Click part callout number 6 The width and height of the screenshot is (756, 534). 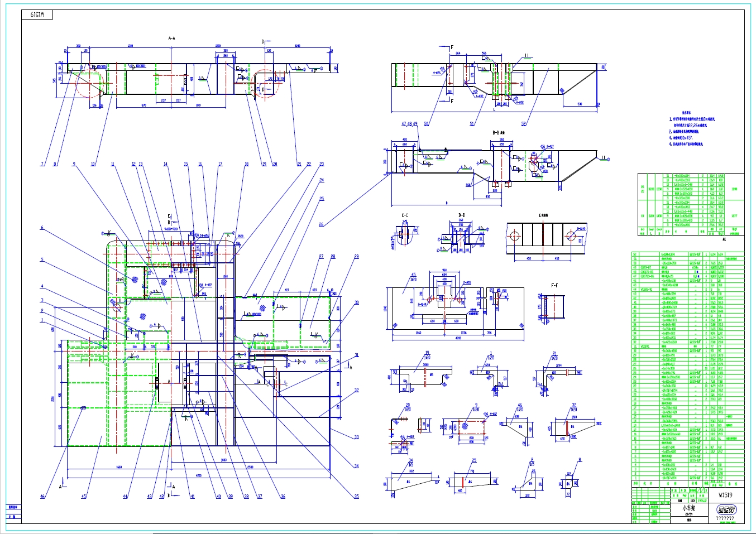(42, 228)
